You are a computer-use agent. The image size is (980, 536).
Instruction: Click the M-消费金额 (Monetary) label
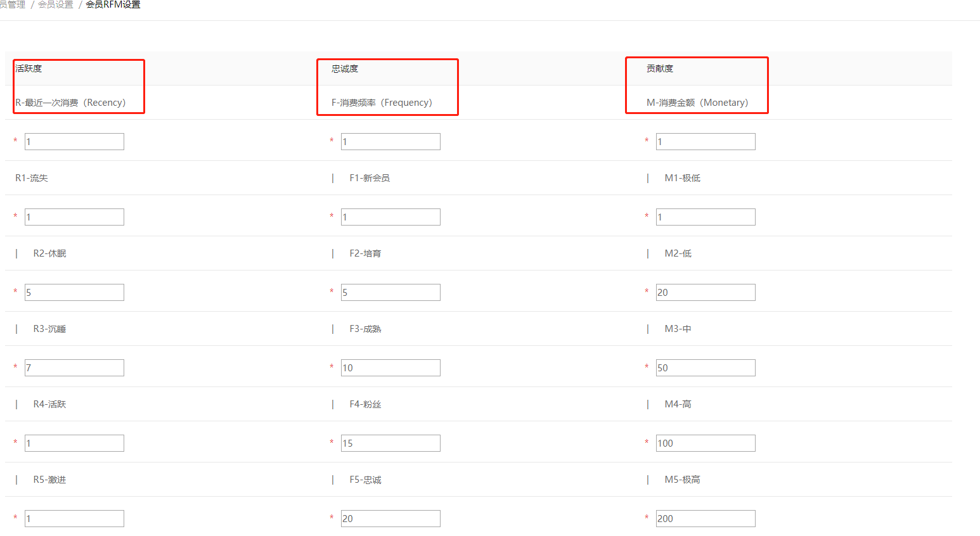(697, 103)
